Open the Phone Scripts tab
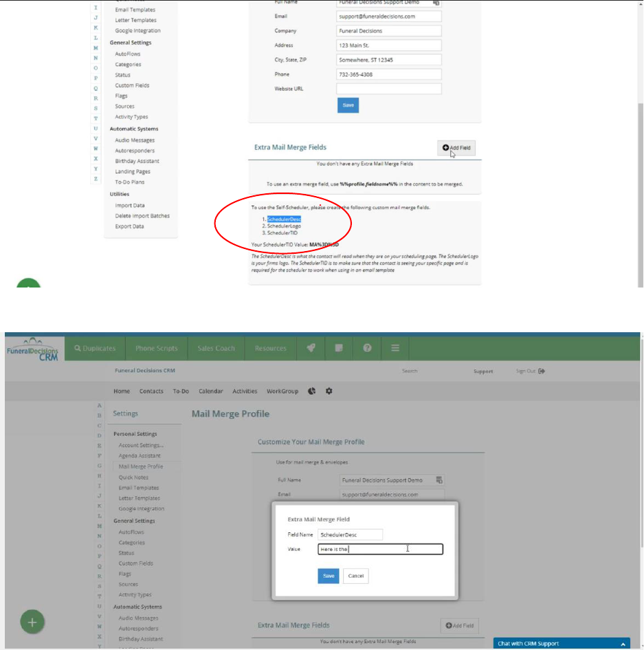 click(x=156, y=348)
